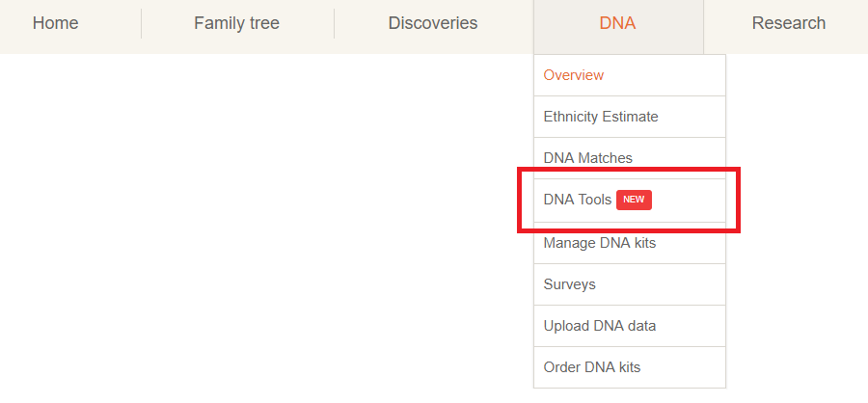Open the Home navigation tab

[55, 23]
